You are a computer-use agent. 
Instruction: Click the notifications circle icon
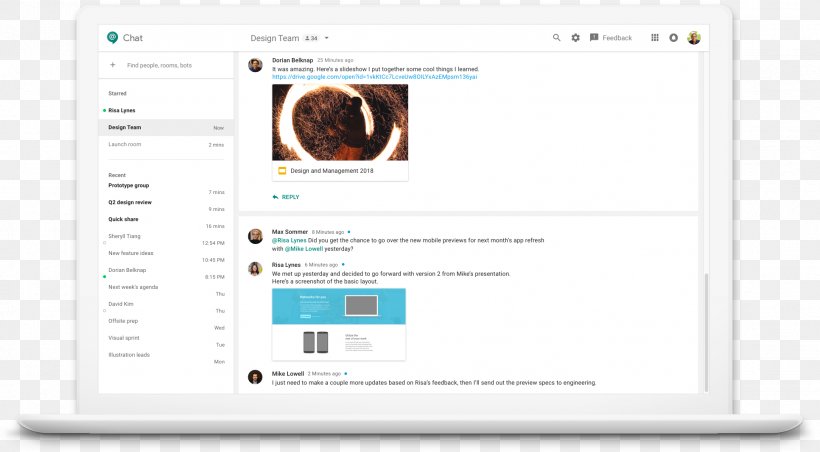point(674,38)
